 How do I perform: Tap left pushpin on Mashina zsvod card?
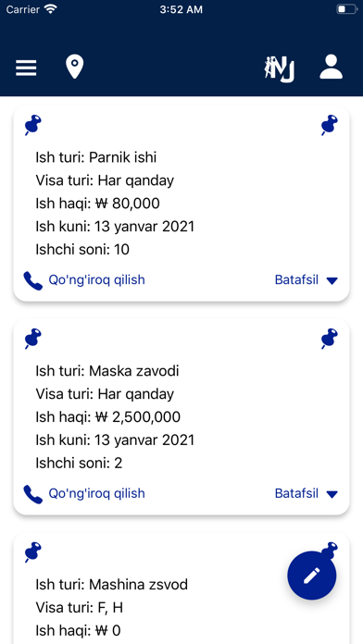[x=33, y=552]
